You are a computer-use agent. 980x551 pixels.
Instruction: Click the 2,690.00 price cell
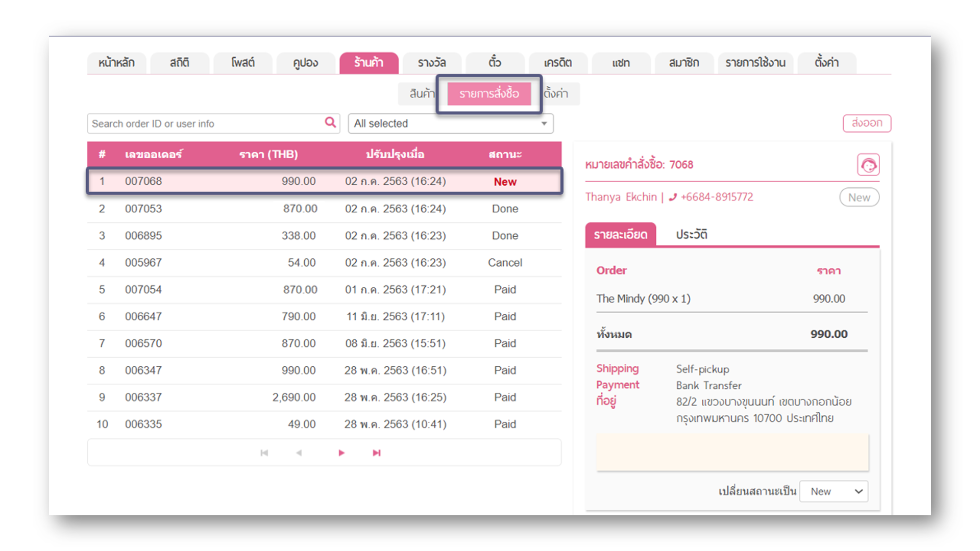coord(294,397)
